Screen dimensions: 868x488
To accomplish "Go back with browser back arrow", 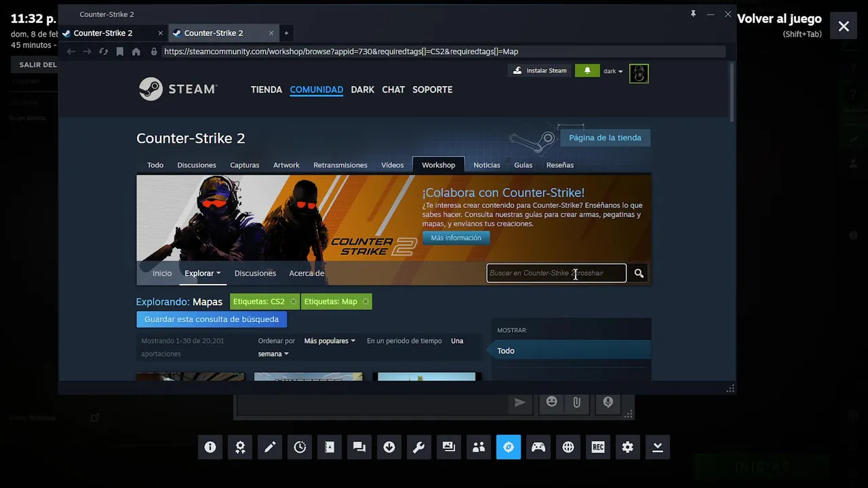I will click(x=71, y=52).
